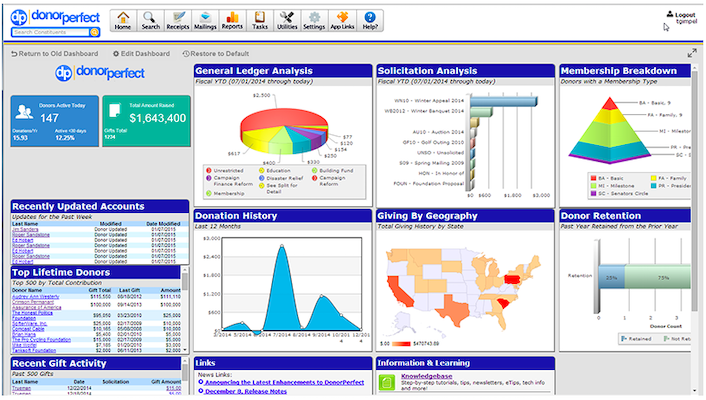Screen dimensions: 706x400
Task: Click the Logout link
Action: tap(685, 15)
